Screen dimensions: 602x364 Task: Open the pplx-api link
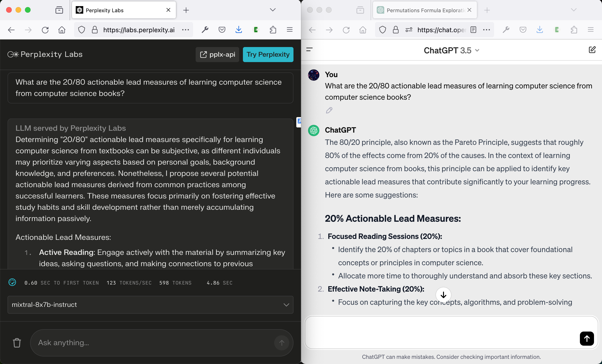(217, 55)
